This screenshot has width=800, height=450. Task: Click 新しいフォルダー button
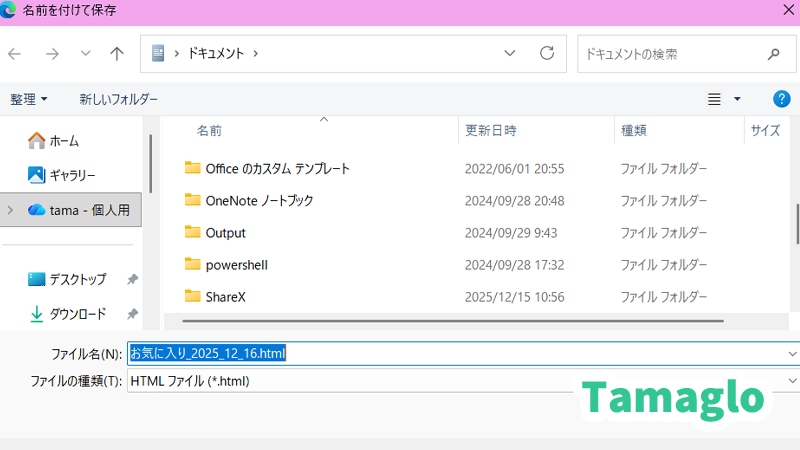118,99
